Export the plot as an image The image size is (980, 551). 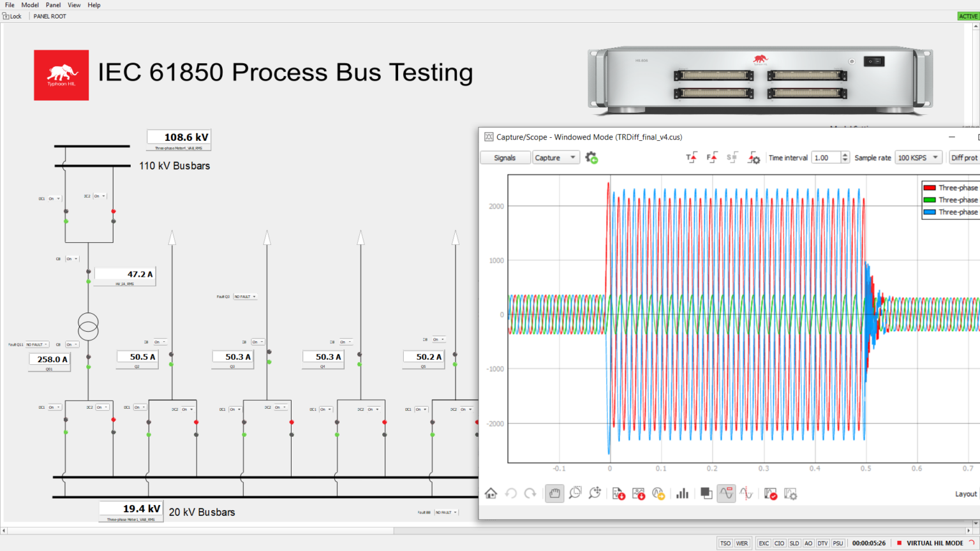639,493
